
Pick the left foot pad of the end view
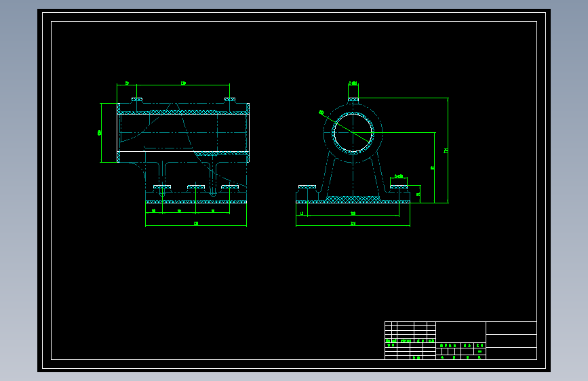(x=307, y=186)
